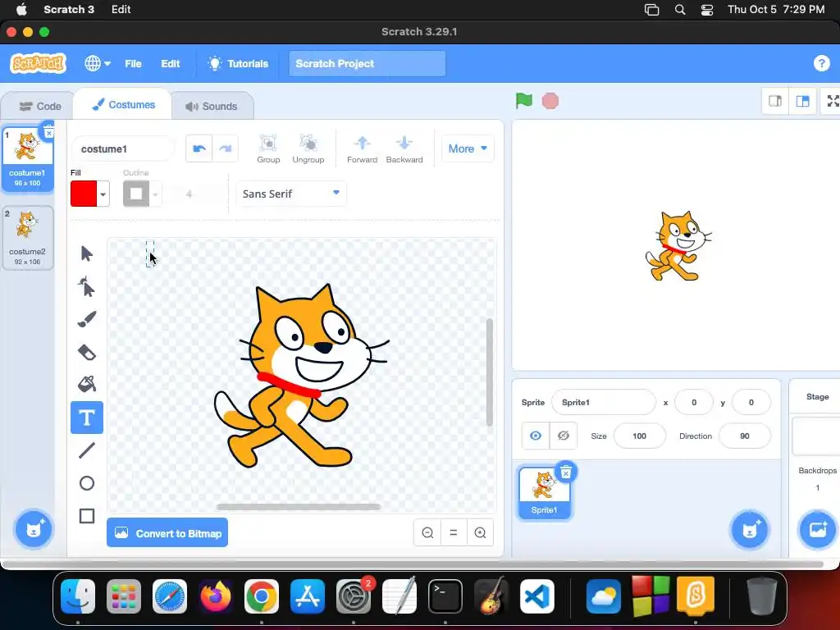Open the language globe dropdown
Viewport: 840px width, 630px height.
click(98, 63)
